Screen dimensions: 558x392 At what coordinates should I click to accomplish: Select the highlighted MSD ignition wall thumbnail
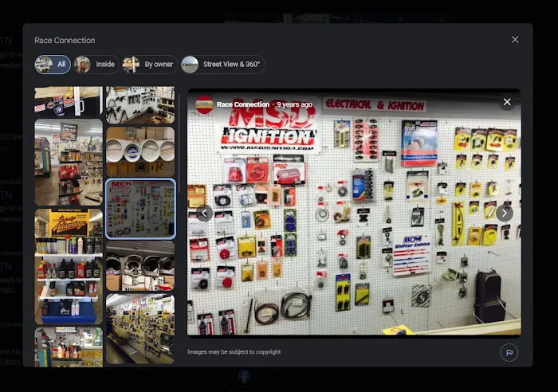click(x=140, y=209)
